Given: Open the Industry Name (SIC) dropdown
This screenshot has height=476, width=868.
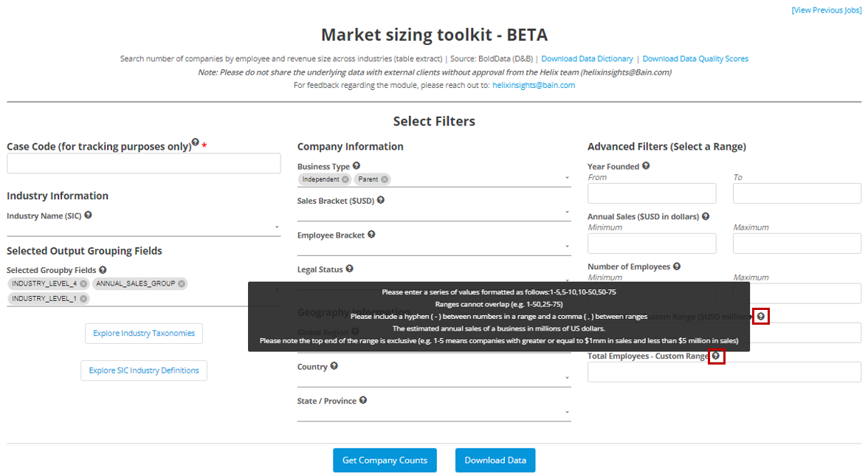Looking at the screenshot, I should (x=144, y=228).
